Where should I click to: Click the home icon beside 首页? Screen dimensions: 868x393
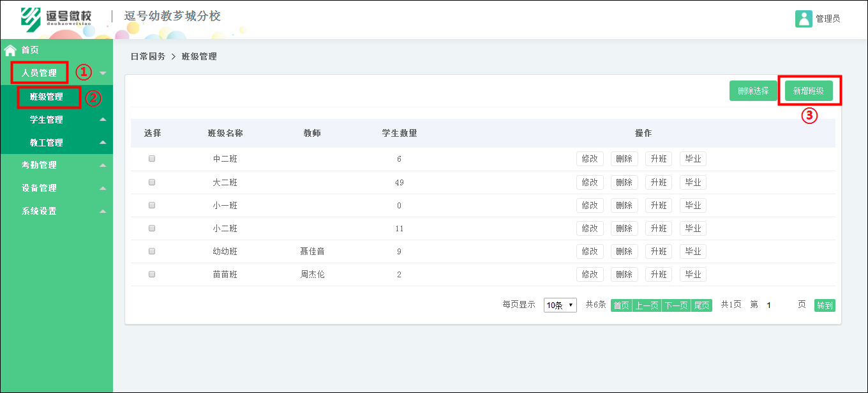pyautogui.click(x=10, y=49)
